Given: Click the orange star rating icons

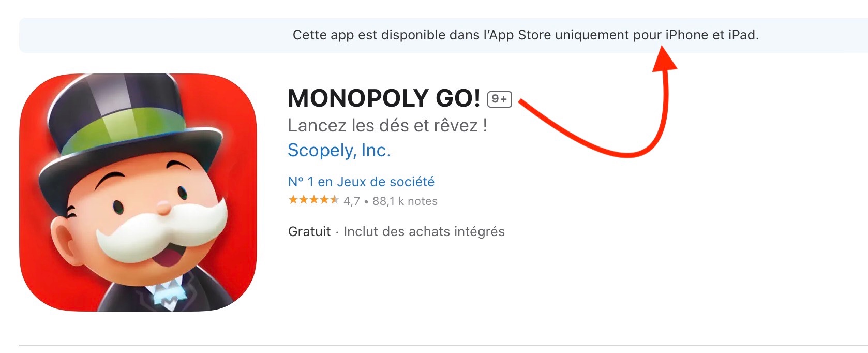Looking at the screenshot, I should (x=313, y=200).
